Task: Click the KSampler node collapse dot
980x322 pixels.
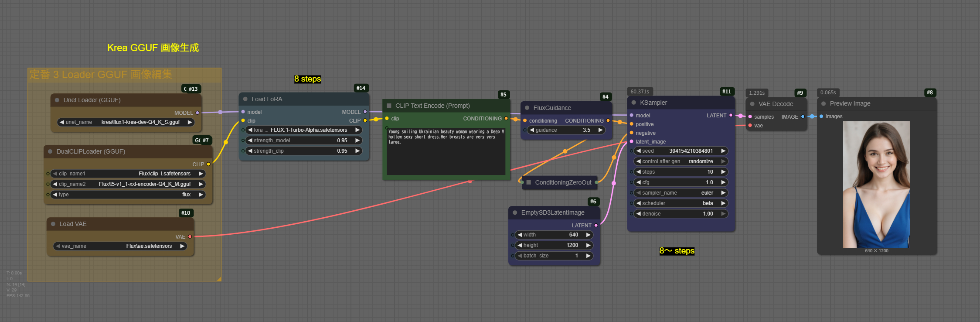Action: [x=634, y=103]
